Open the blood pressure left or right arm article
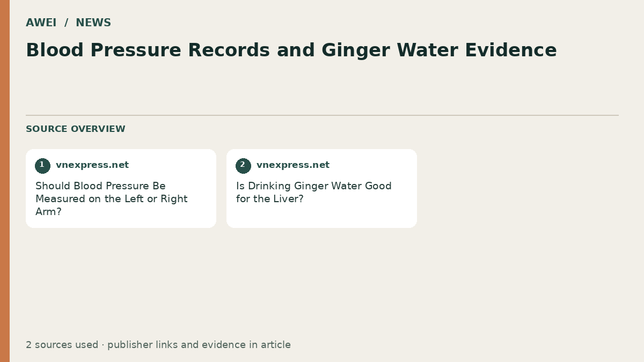The image size is (644, 362). point(112,199)
